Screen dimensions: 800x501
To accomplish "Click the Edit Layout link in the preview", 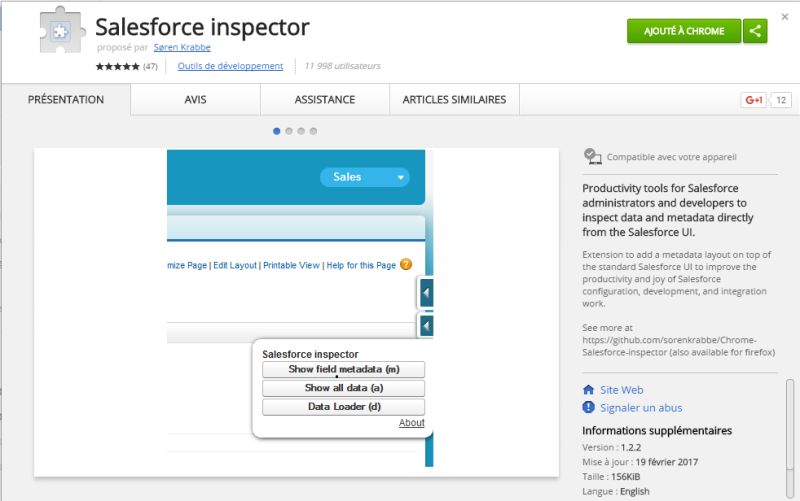I will (x=235, y=265).
